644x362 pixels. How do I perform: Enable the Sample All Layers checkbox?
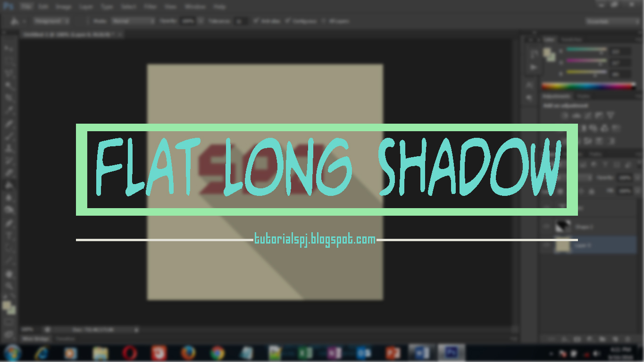324,21
